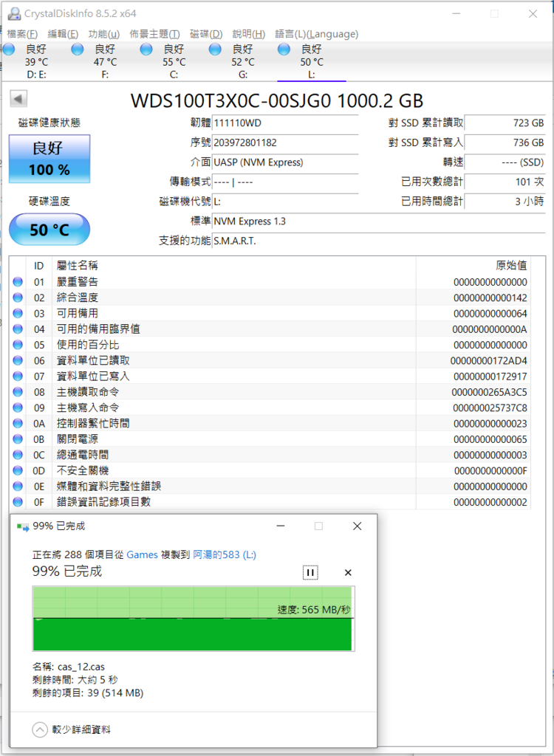554x756 pixels.
Task: Click raw value 00000000172AD4
Action: 488,360
